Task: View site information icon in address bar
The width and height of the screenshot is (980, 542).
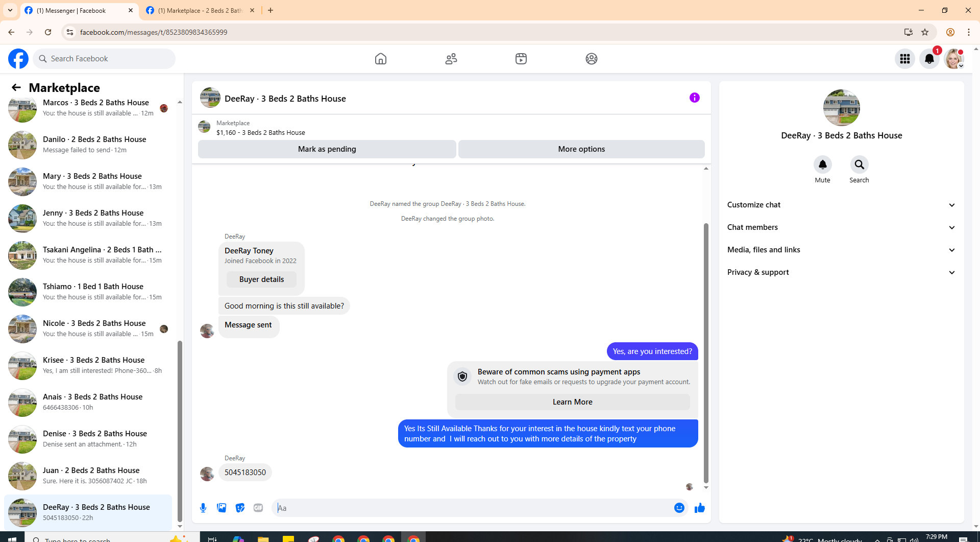Action: pos(70,32)
